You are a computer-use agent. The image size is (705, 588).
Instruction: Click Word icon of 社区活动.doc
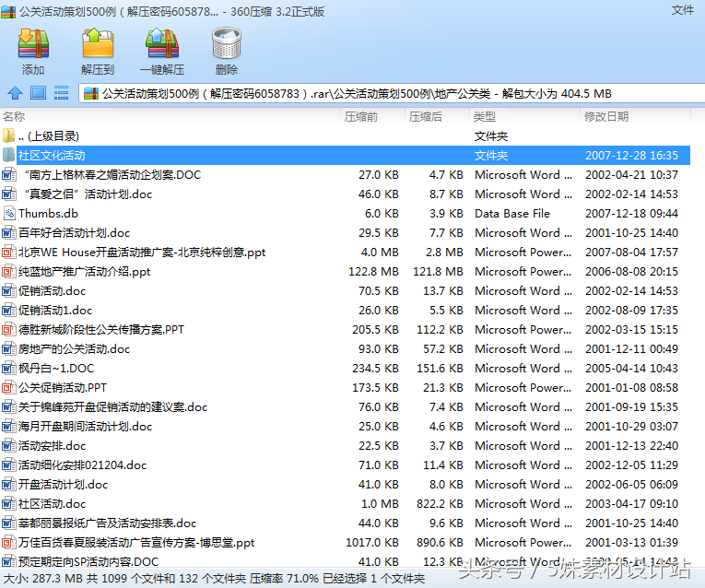(8, 503)
